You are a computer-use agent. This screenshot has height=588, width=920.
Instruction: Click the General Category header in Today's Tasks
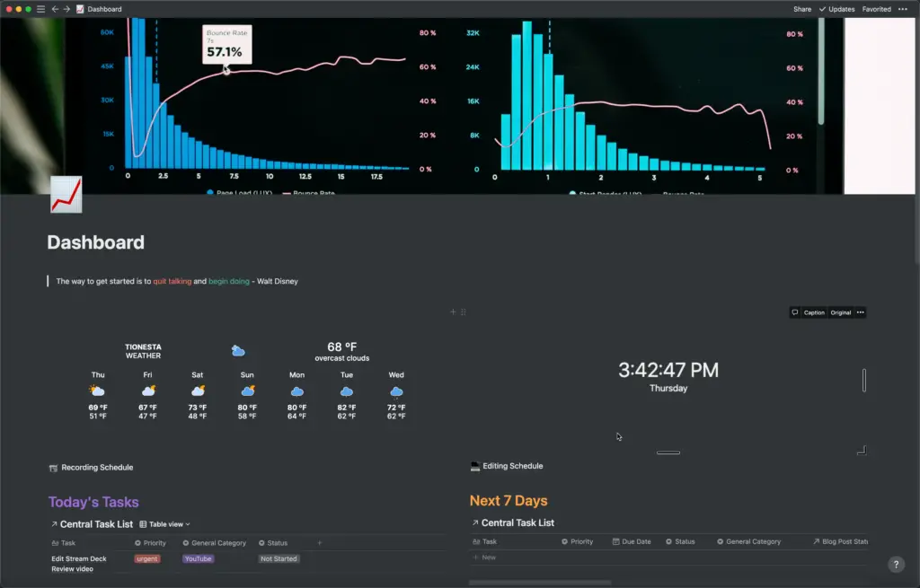click(x=214, y=543)
